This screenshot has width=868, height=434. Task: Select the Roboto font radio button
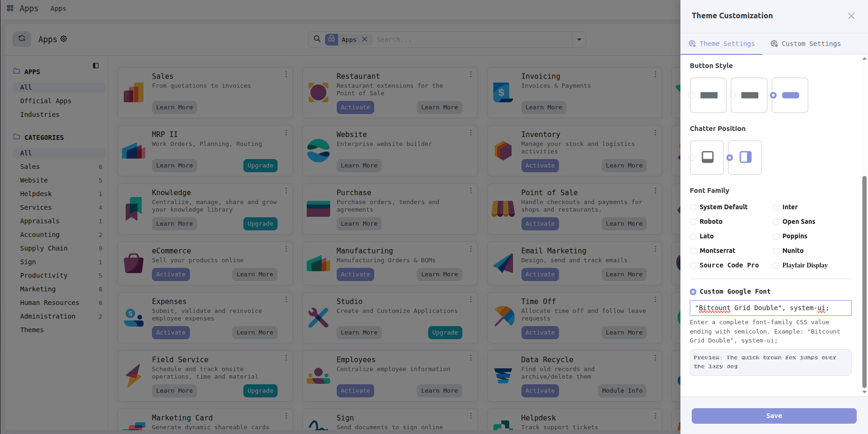pos(693,222)
